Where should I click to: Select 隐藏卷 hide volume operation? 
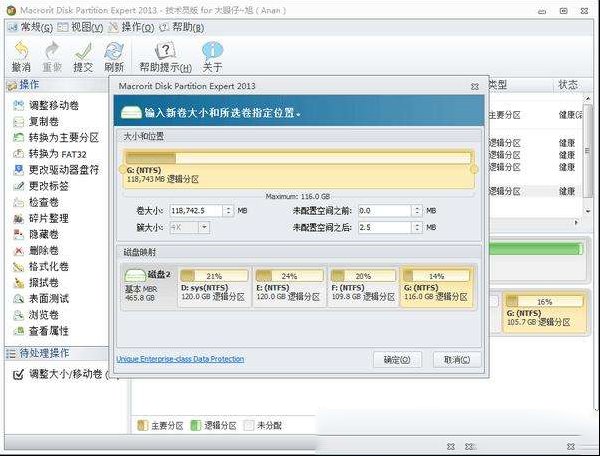(x=36, y=234)
